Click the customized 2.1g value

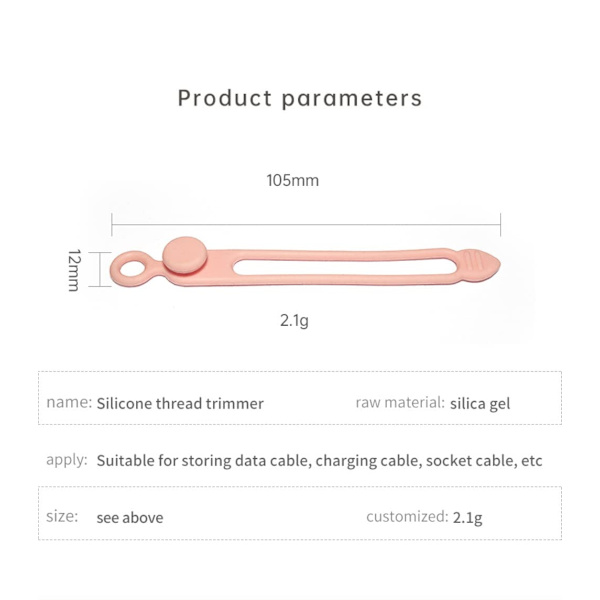(x=467, y=518)
